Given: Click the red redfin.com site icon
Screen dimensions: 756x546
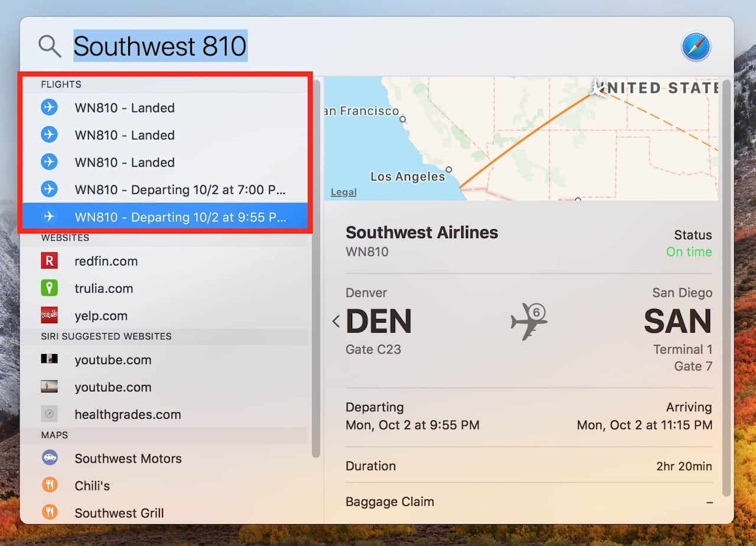Looking at the screenshot, I should (x=50, y=261).
